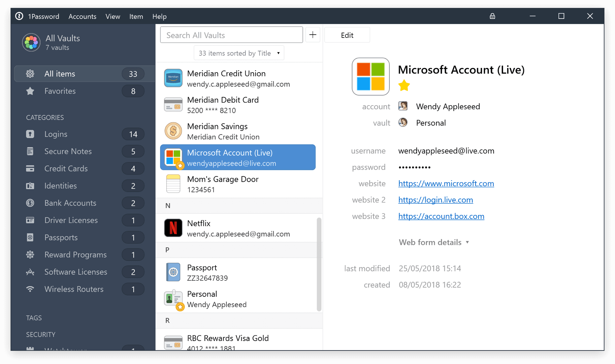Collapse the SECURITY section
Viewport: 615px width, 364px height.
point(41,334)
